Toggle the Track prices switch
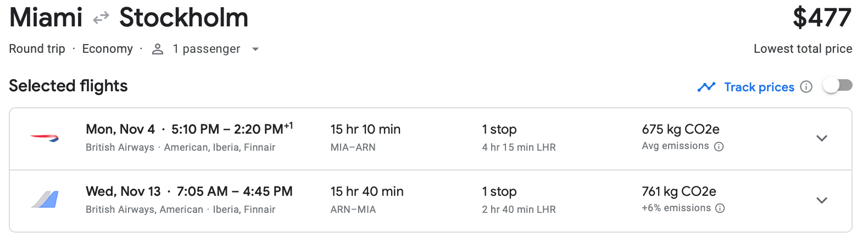868x242 pixels. (x=838, y=85)
